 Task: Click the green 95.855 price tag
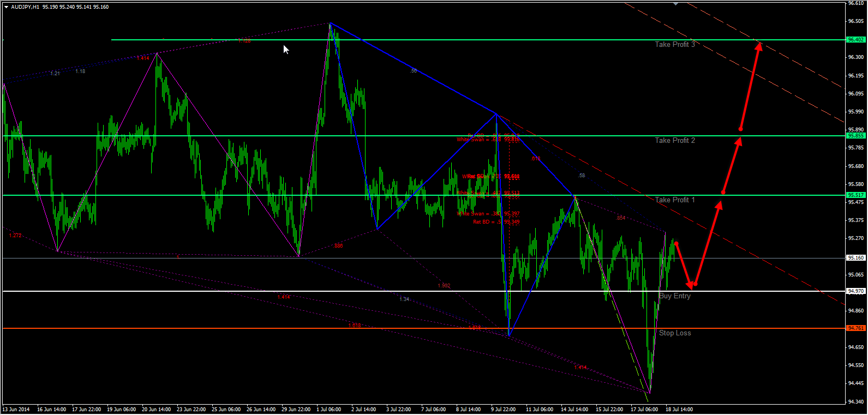(x=855, y=136)
